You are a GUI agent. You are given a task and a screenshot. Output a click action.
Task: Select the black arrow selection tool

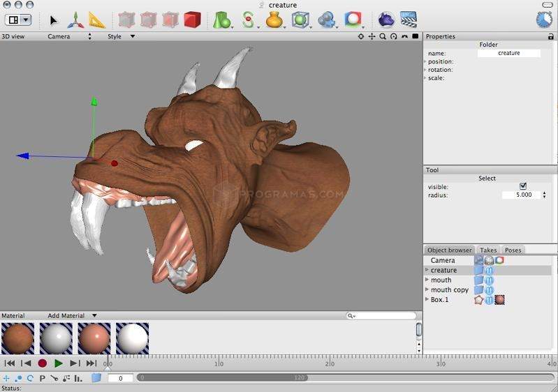[54, 20]
